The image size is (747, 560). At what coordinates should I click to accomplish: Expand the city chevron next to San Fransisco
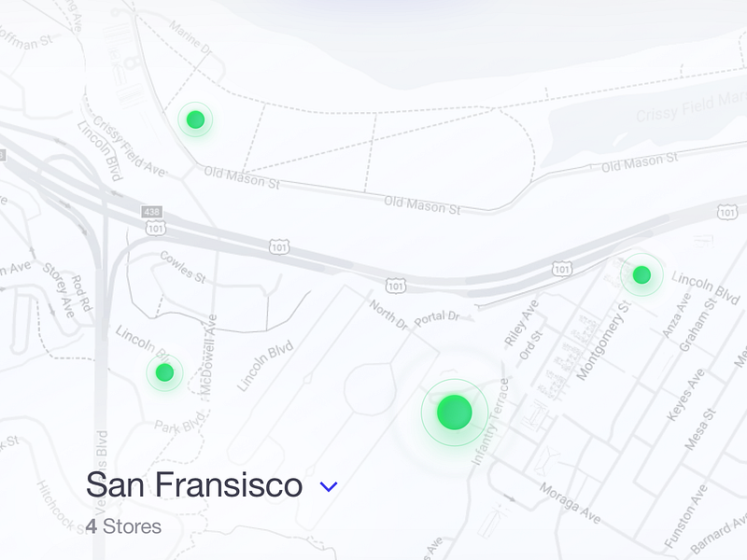tap(328, 486)
